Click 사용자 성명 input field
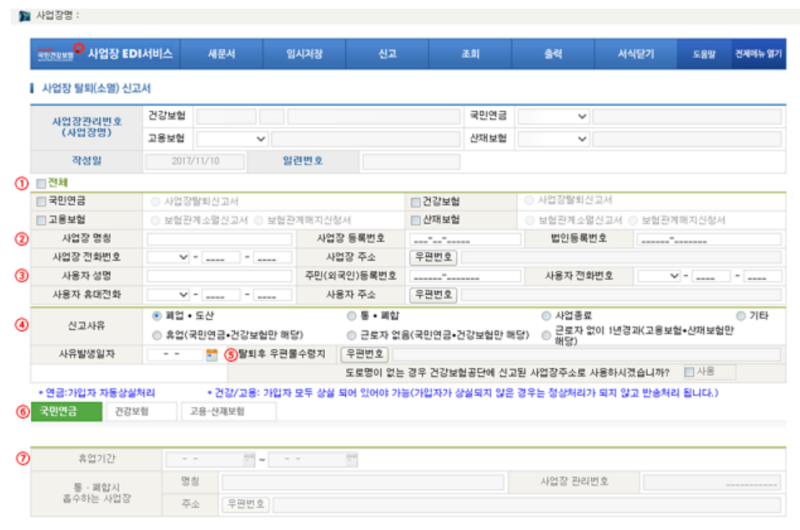This screenshot has height=530, width=800. [x=219, y=276]
